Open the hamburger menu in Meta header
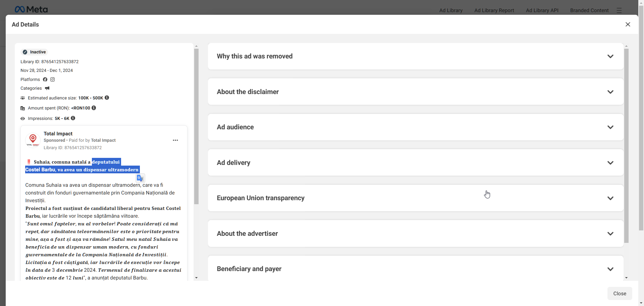This screenshot has height=306, width=644. coord(619,10)
